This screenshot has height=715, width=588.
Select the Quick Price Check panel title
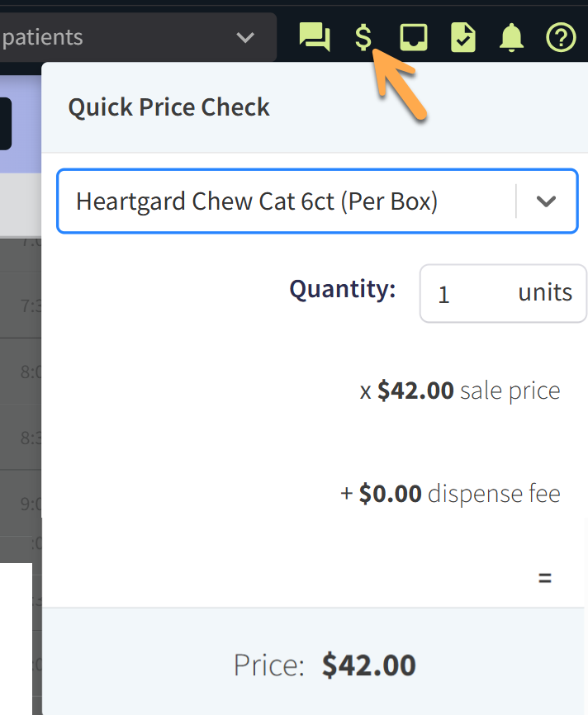click(168, 107)
